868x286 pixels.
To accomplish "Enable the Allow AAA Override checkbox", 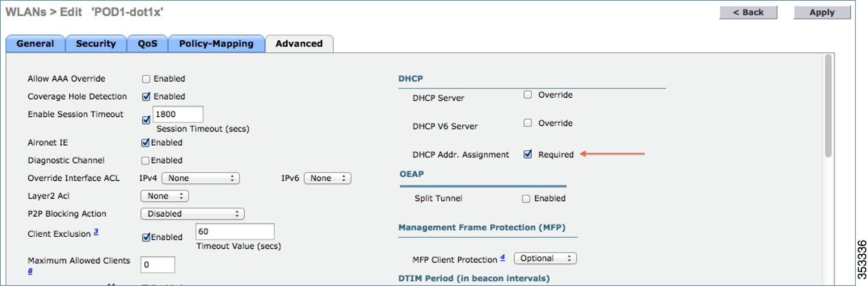I will pyautogui.click(x=146, y=79).
